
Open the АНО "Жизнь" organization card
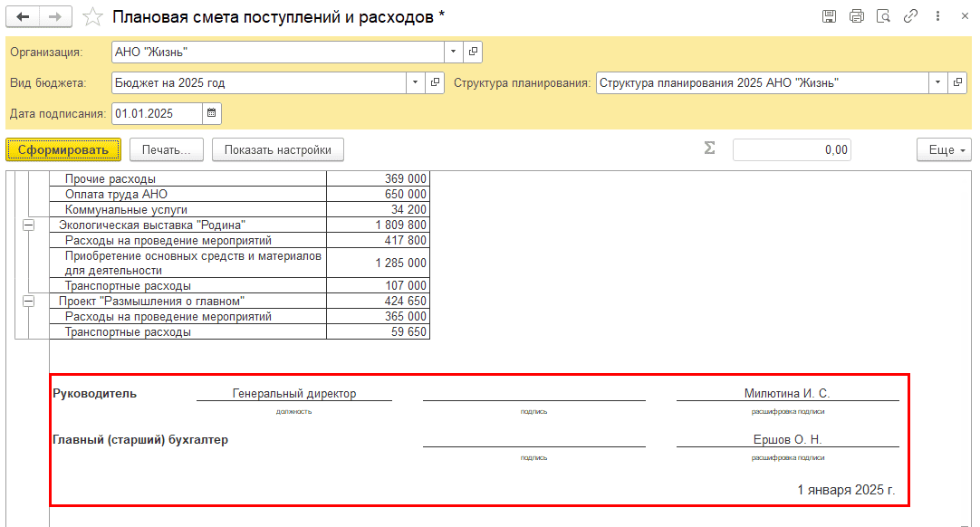click(473, 53)
